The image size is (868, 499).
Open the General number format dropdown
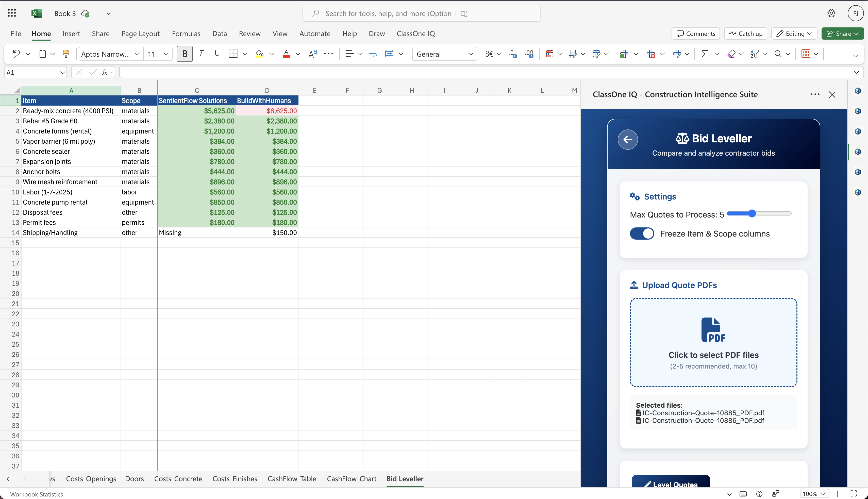click(470, 54)
